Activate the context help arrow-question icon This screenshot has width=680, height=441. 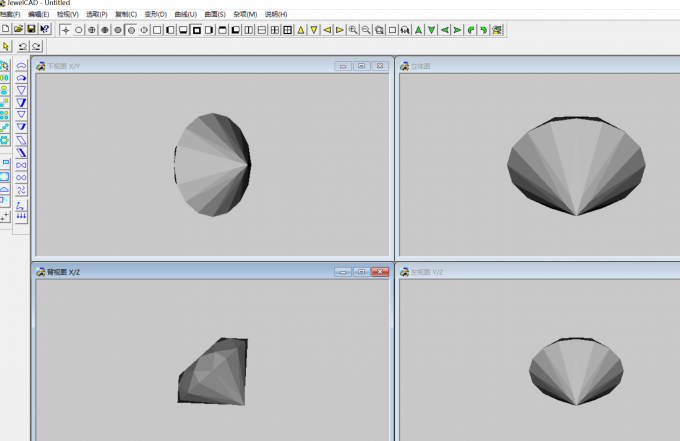45,29
